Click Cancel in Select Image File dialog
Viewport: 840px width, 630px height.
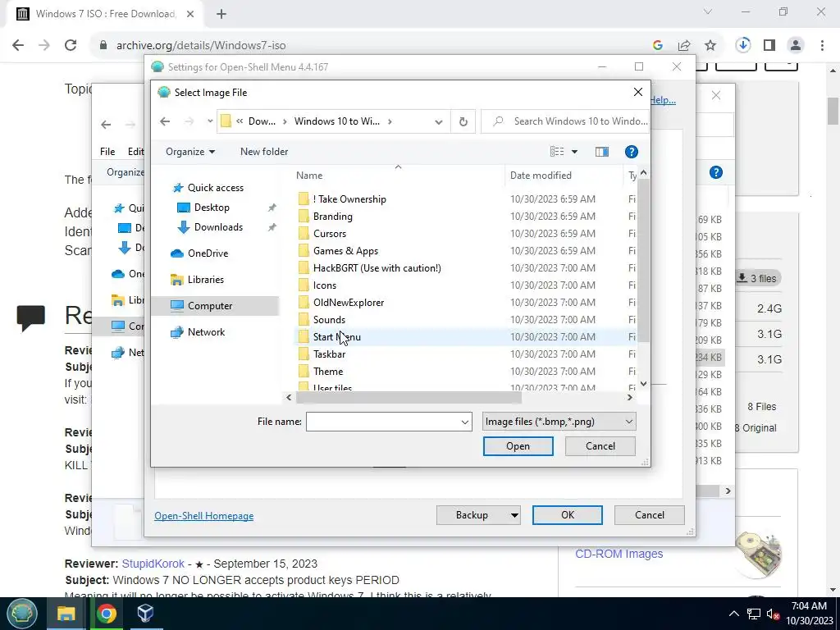(600, 446)
